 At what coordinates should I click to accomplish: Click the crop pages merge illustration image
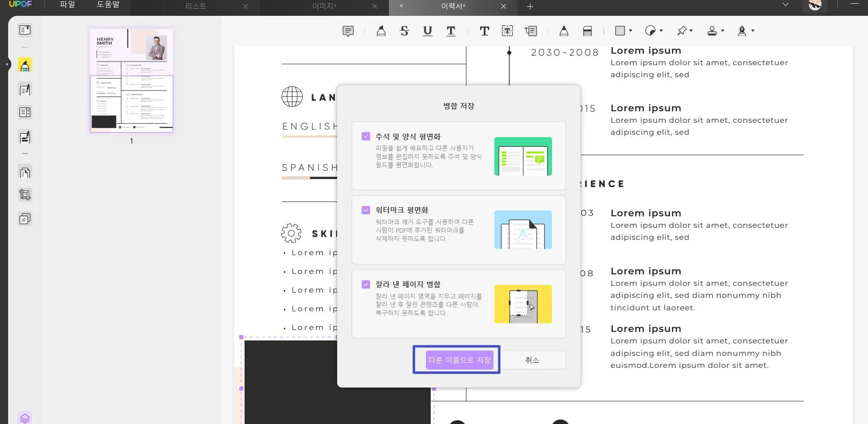point(523,304)
